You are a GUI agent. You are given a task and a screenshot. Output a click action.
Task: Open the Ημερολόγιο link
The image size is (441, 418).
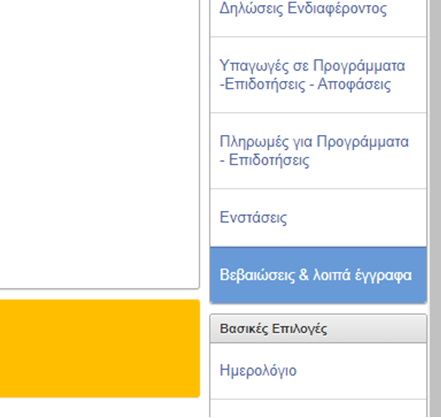point(258,371)
